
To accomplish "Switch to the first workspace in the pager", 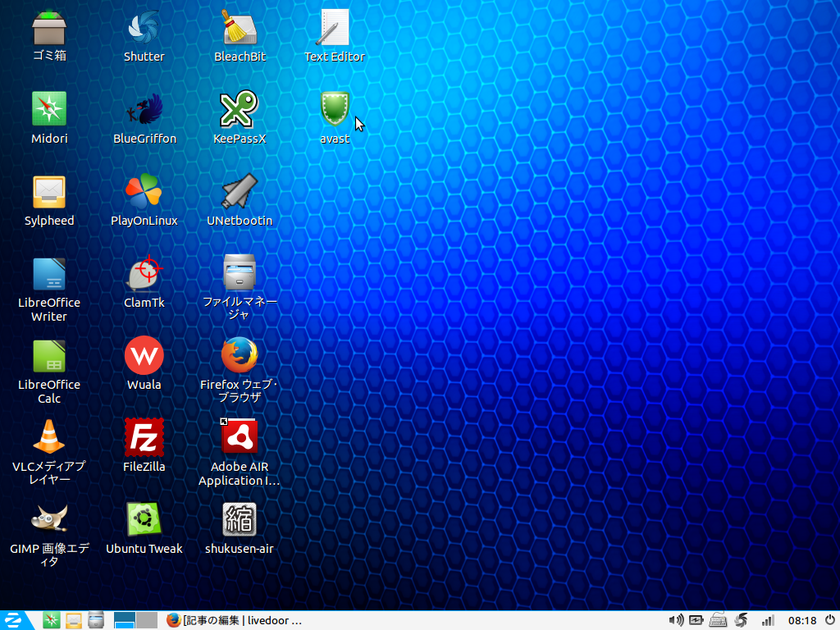I will click(x=125, y=620).
